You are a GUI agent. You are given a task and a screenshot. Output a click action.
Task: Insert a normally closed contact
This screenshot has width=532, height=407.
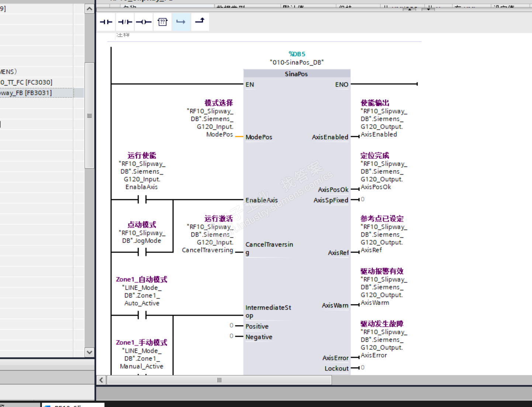coord(125,22)
